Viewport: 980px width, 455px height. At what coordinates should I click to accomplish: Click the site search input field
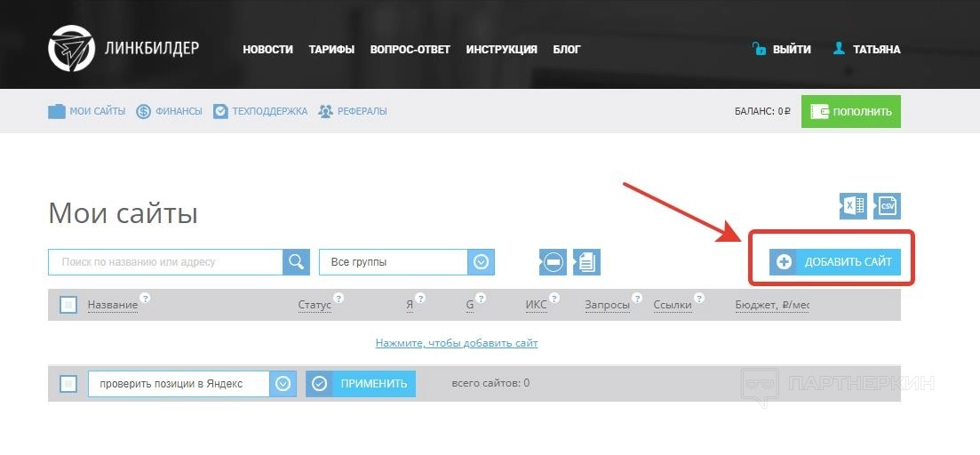[165, 262]
